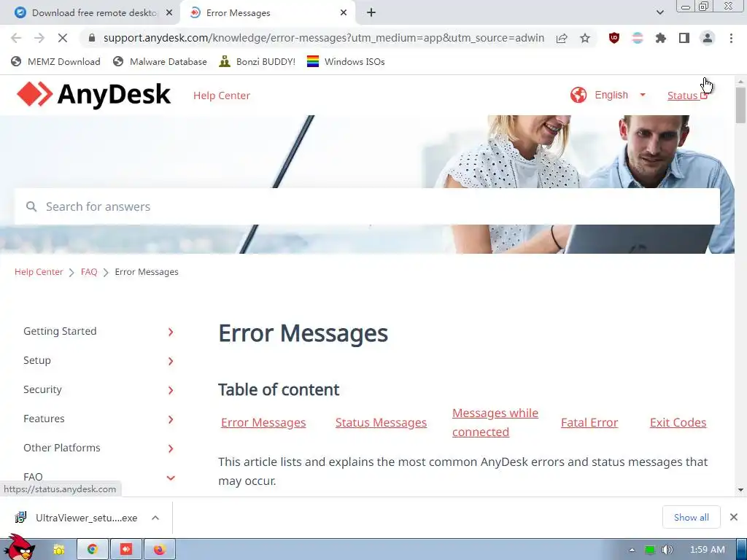
Task: Bookmark this page with the star icon
Action: coord(585,38)
